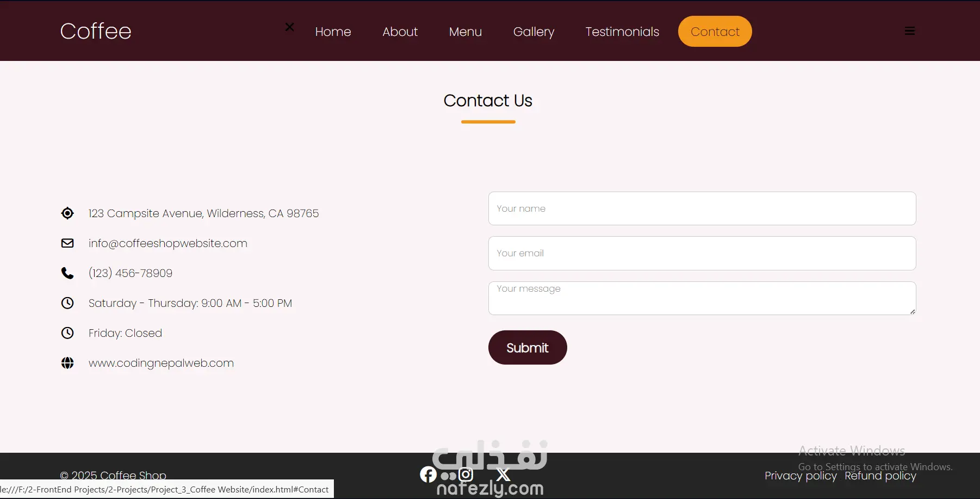Open the Facebook social icon in footer
The height and width of the screenshot is (499, 980).
coord(429,475)
